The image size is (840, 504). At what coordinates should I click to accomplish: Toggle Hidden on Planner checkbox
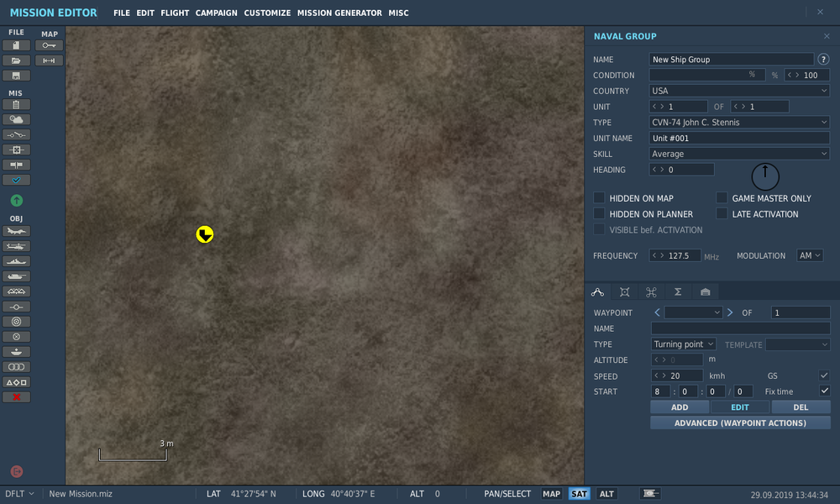click(x=599, y=213)
